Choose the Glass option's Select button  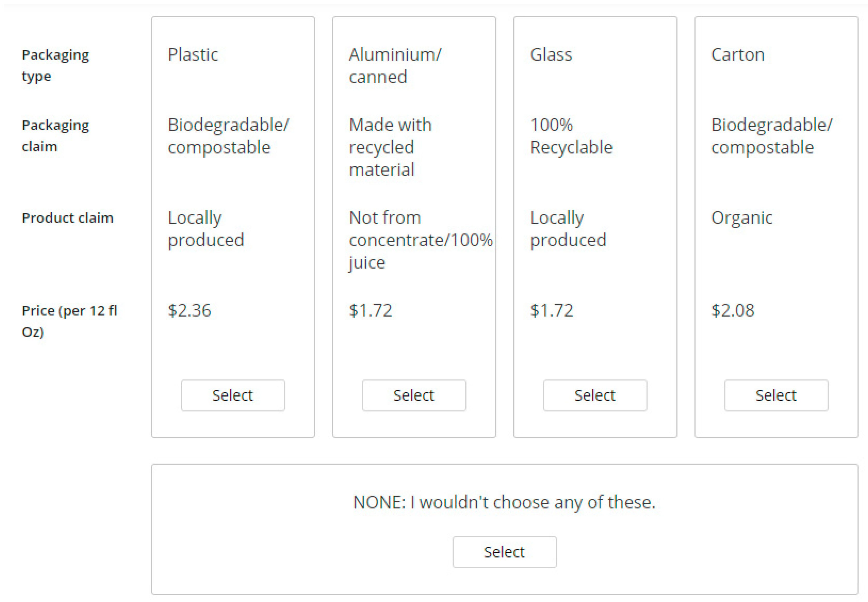(595, 395)
